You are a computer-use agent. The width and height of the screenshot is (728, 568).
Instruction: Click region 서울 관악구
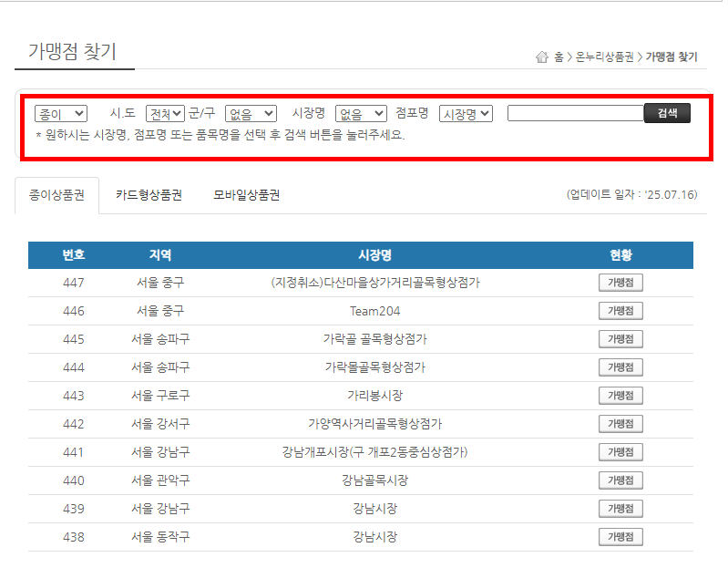pyautogui.click(x=160, y=480)
